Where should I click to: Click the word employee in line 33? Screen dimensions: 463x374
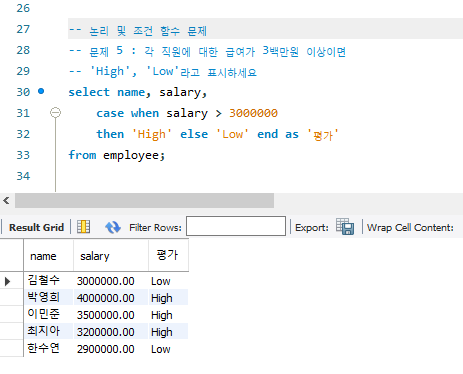[x=131, y=155]
